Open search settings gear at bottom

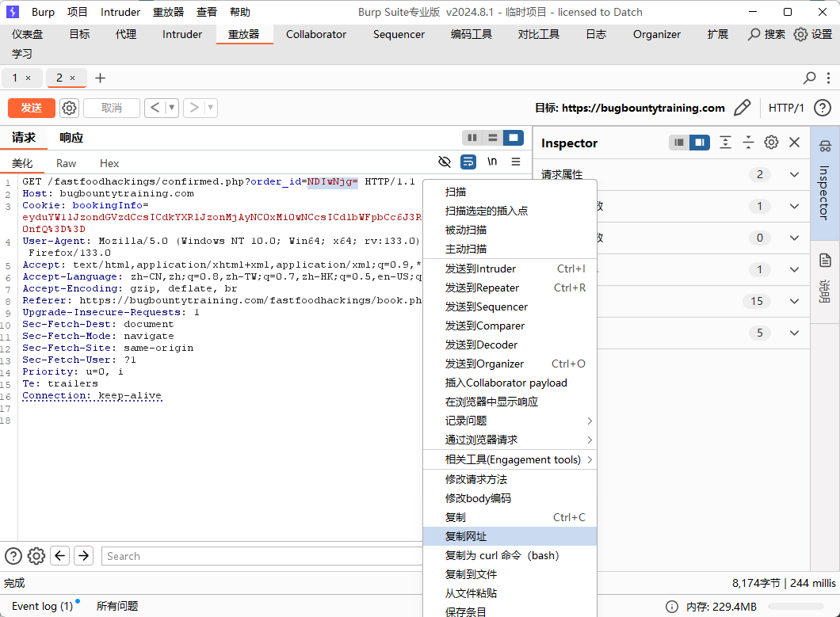(x=36, y=556)
